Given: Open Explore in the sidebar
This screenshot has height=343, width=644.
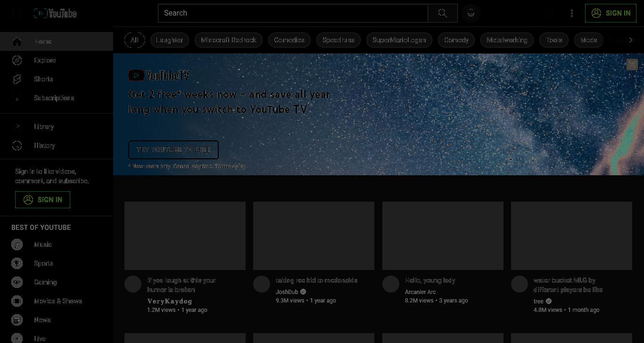Looking at the screenshot, I should [57, 60].
